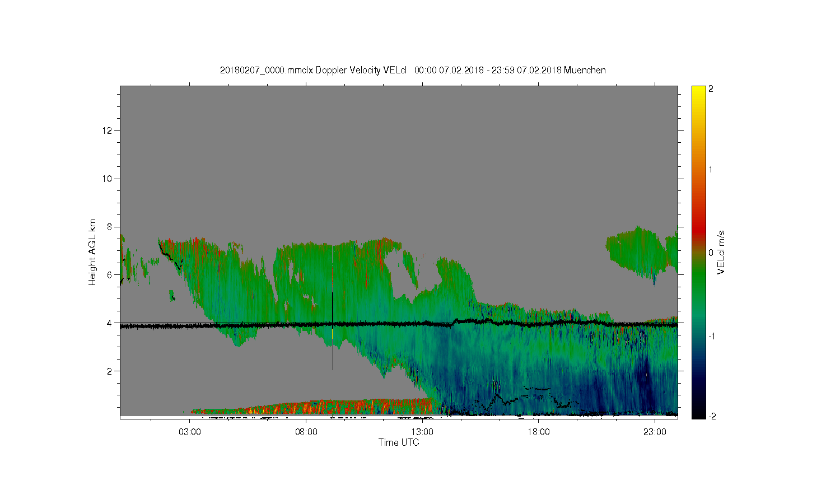Click the 'Height AGL km' y-axis label
840x504 pixels.
[92, 252]
